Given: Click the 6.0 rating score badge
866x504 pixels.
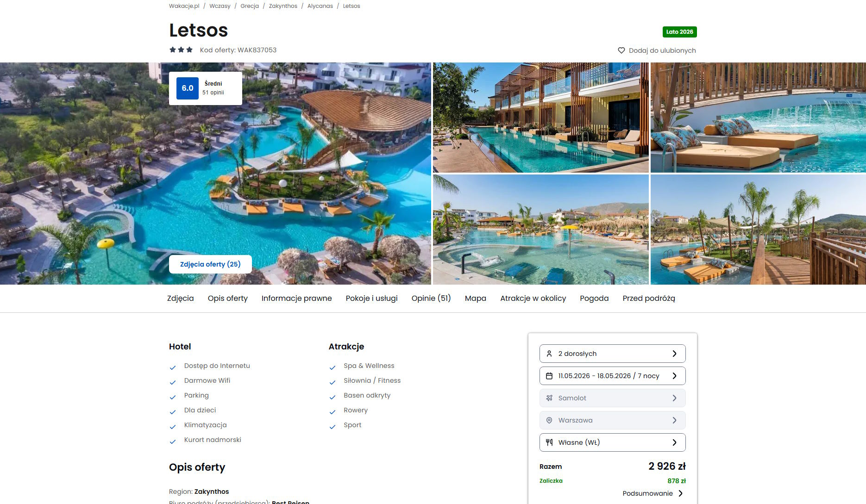Looking at the screenshot, I should (x=188, y=88).
